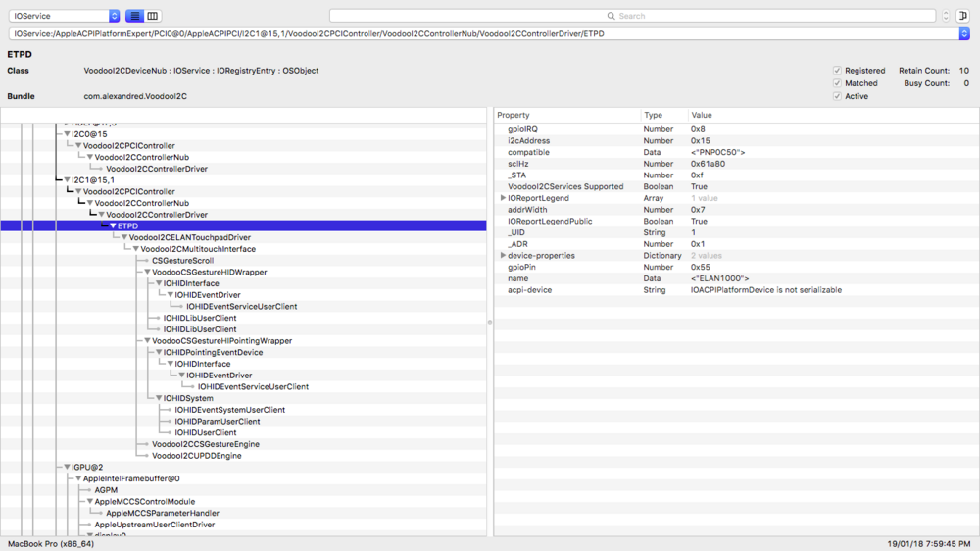Sort by the Property column header
Viewport: 980px width, 551px height.
(x=566, y=115)
